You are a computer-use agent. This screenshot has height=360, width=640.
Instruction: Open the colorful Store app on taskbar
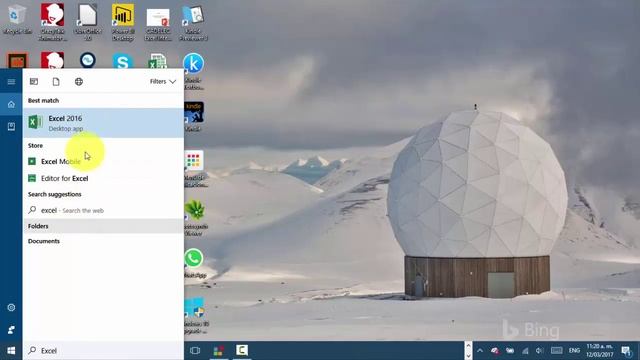pyautogui.click(x=218, y=351)
